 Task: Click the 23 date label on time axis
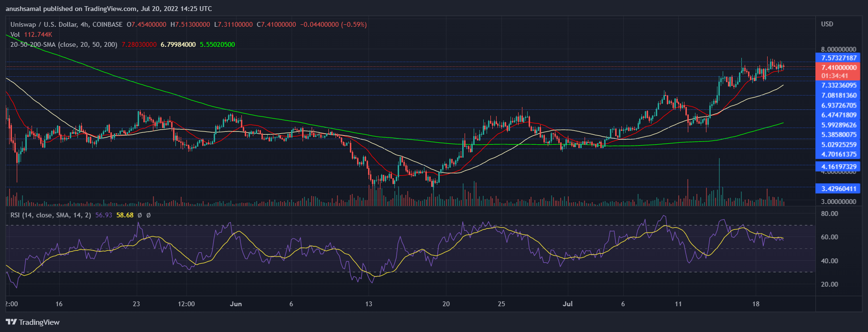(x=136, y=304)
